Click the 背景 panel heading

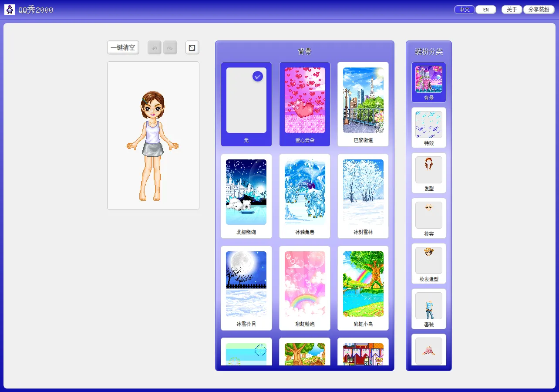pyautogui.click(x=305, y=51)
